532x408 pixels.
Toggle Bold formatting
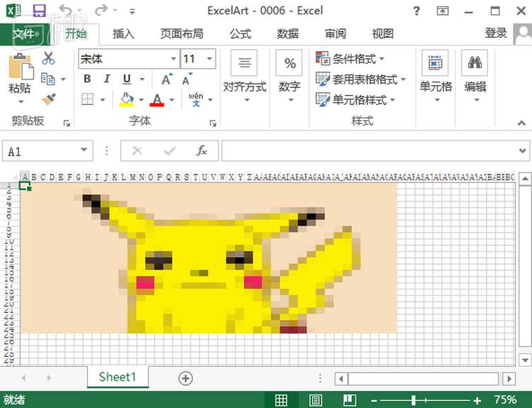(x=87, y=79)
